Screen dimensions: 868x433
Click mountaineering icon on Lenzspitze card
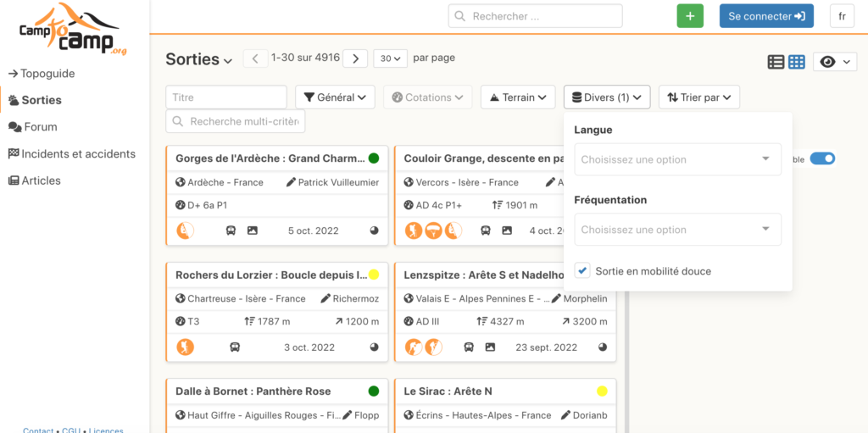tap(413, 347)
